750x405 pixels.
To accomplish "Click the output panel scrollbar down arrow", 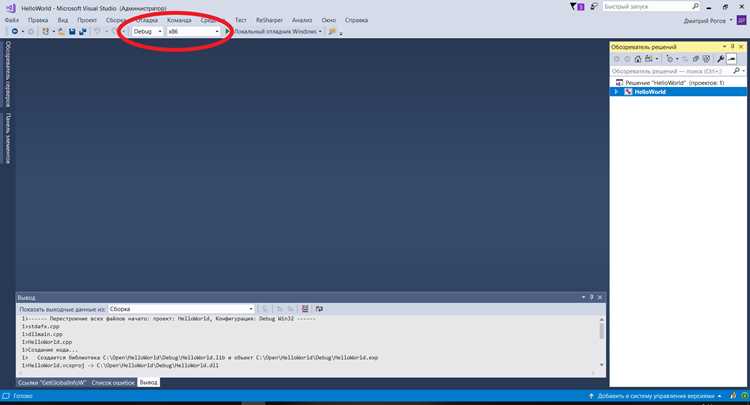I will pyautogui.click(x=601, y=365).
